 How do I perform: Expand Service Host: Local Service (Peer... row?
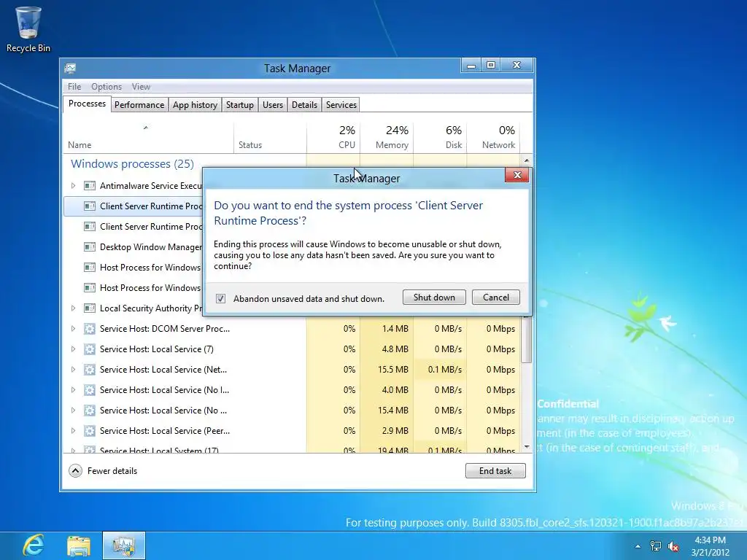point(74,430)
